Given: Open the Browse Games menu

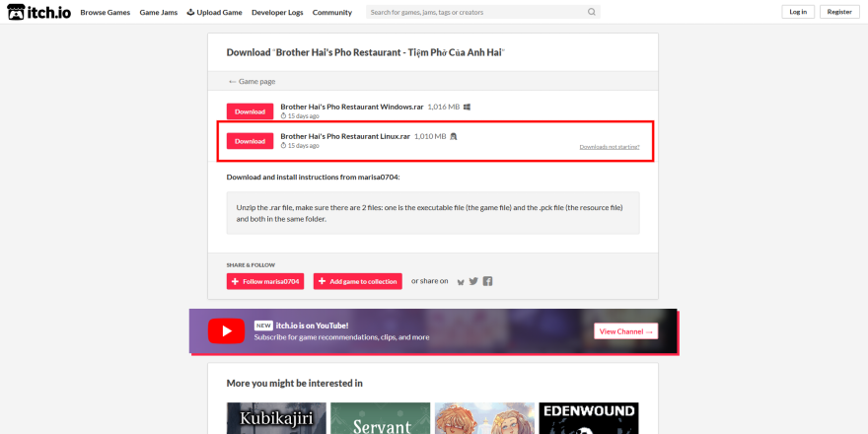Looking at the screenshot, I should point(105,12).
